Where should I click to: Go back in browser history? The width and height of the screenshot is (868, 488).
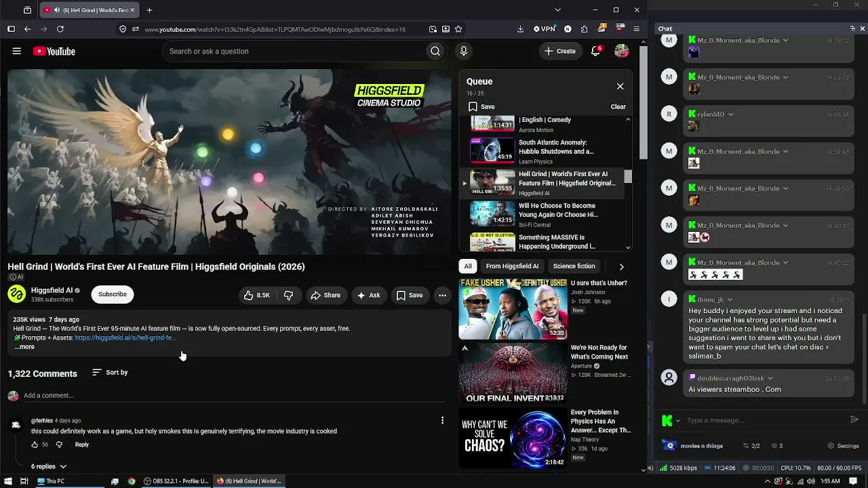point(27,29)
